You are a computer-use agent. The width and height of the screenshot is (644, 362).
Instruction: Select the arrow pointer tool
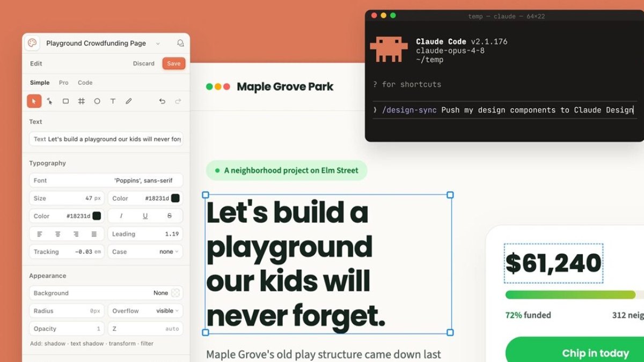[34, 101]
